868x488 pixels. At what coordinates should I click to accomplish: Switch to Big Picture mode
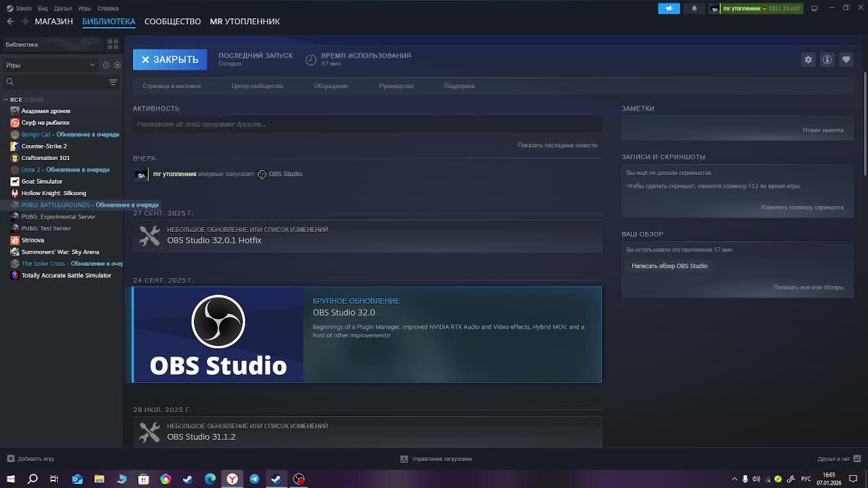tap(814, 8)
